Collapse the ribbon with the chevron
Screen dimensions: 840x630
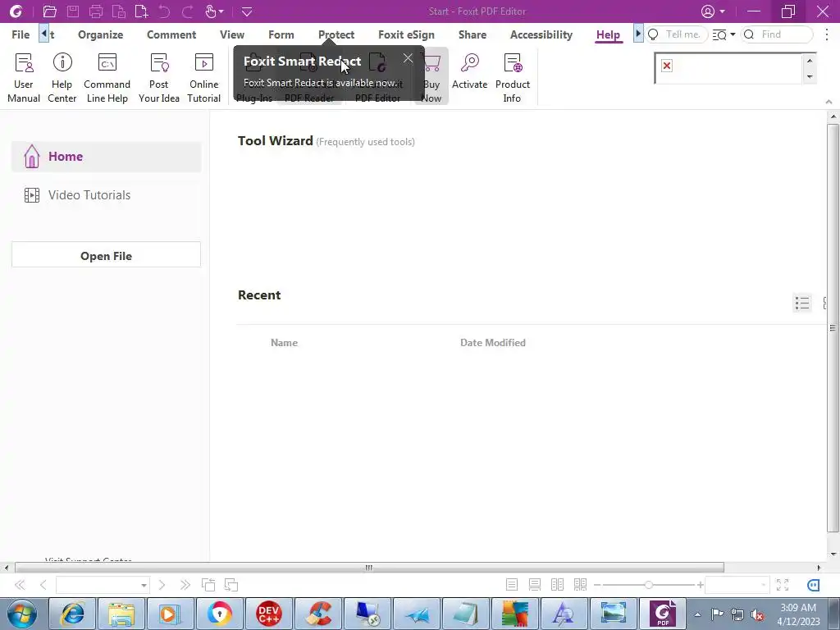[x=829, y=102]
